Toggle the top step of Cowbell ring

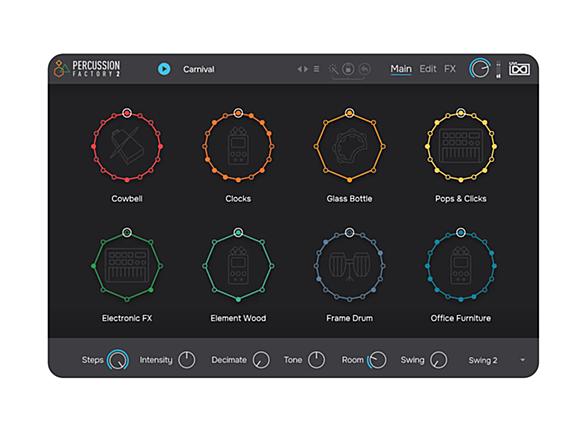[127, 113]
